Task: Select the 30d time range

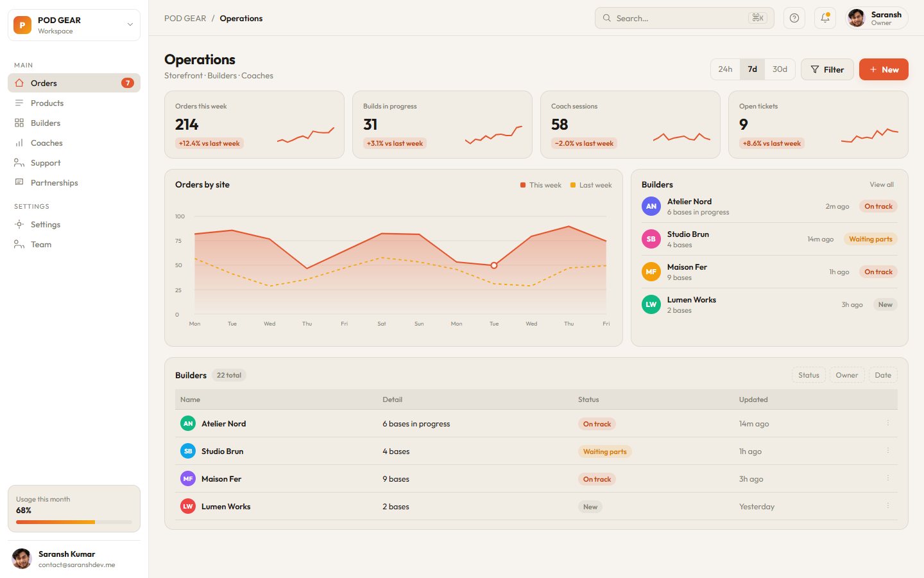Action: click(x=780, y=69)
